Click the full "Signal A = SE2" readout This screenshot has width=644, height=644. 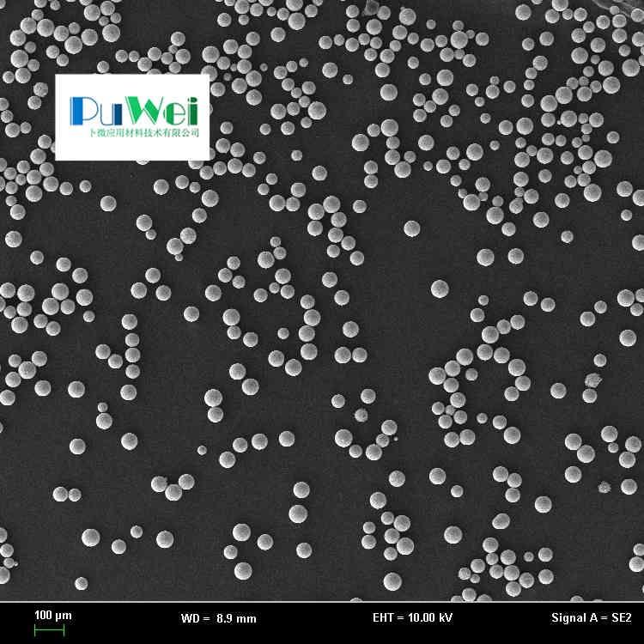tap(591, 617)
